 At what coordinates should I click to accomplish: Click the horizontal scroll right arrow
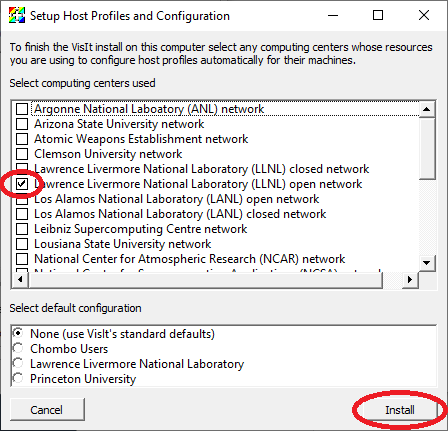coord(410,279)
